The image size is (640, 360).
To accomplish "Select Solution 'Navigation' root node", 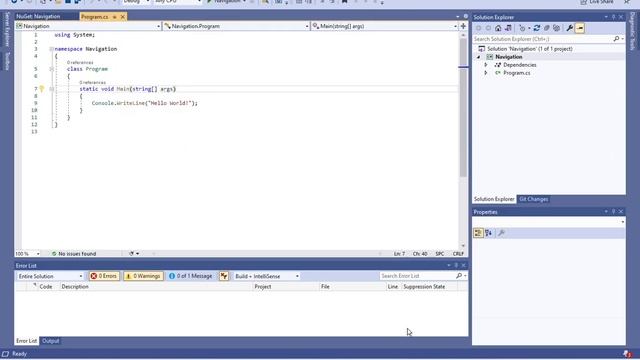I will [529, 49].
